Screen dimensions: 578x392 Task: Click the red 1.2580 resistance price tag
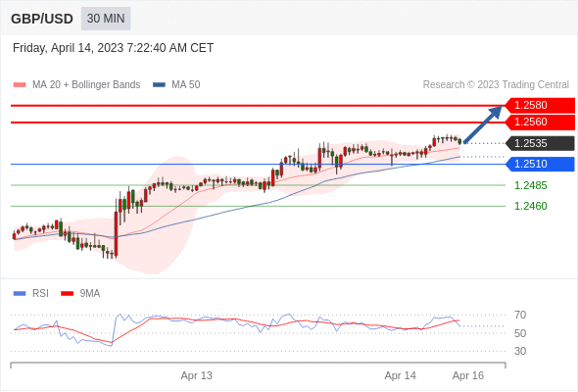pos(540,106)
